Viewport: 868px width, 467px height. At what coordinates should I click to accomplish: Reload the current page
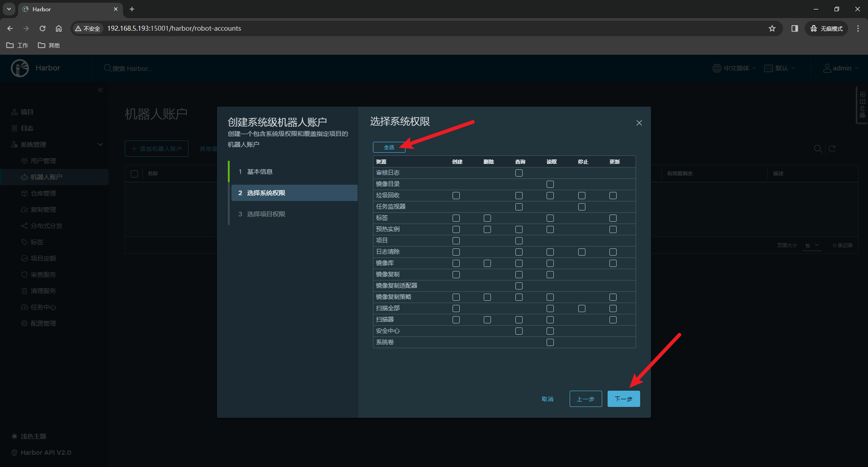[42, 28]
